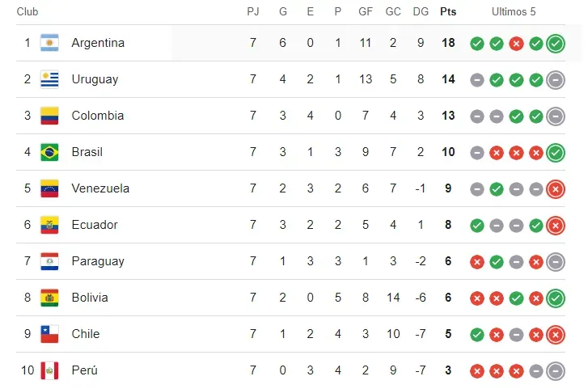Click Venezuela's latest loss result icon
Screen dimensions: 588x389
coord(556,189)
